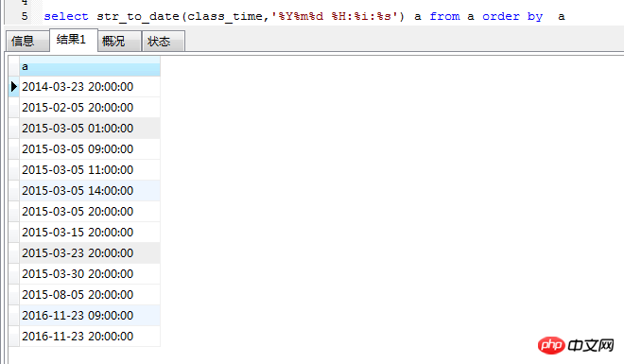Select cell 2015-03-05 09:00:00
Viewport: 624px width, 364px height.
tap(90, 149)
